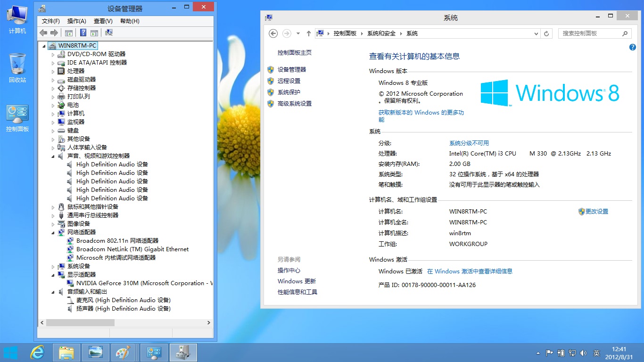644x362 pixels.
Task: Open 帮助(H) menu in Device Manager
Action: click(130, 21)
